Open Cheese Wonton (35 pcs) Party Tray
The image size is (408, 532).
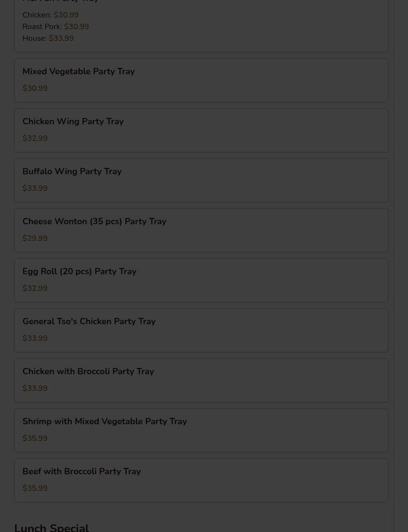tap(201, 231)
